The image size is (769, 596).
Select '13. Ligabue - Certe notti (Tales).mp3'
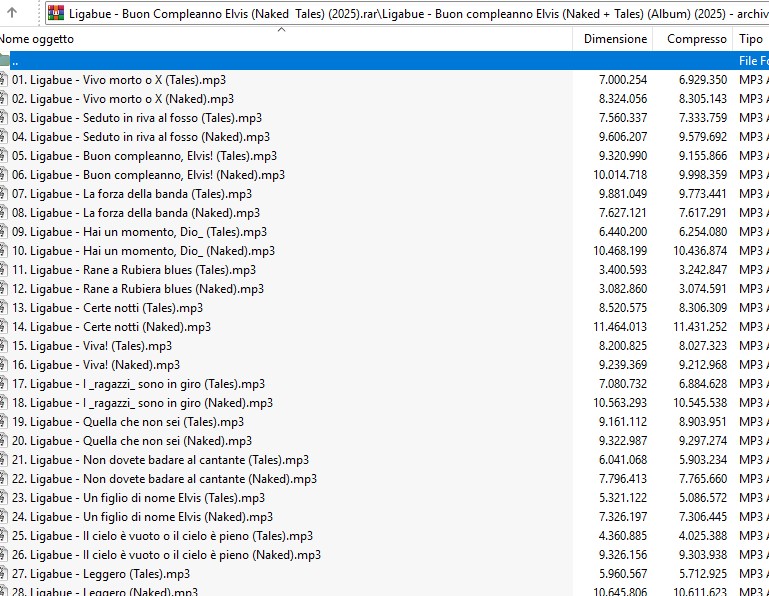point(107,308)
